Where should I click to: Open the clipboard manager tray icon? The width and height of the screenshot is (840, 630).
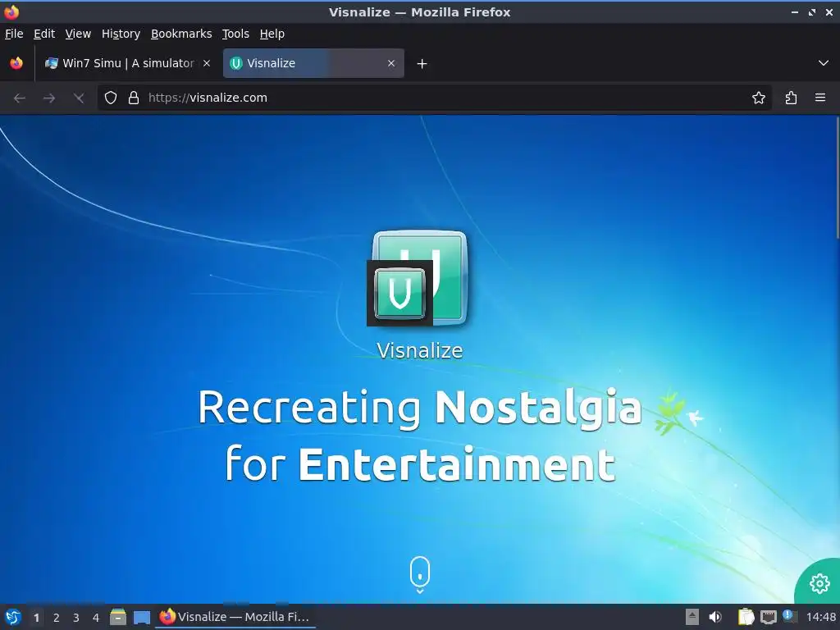point(746,617)
